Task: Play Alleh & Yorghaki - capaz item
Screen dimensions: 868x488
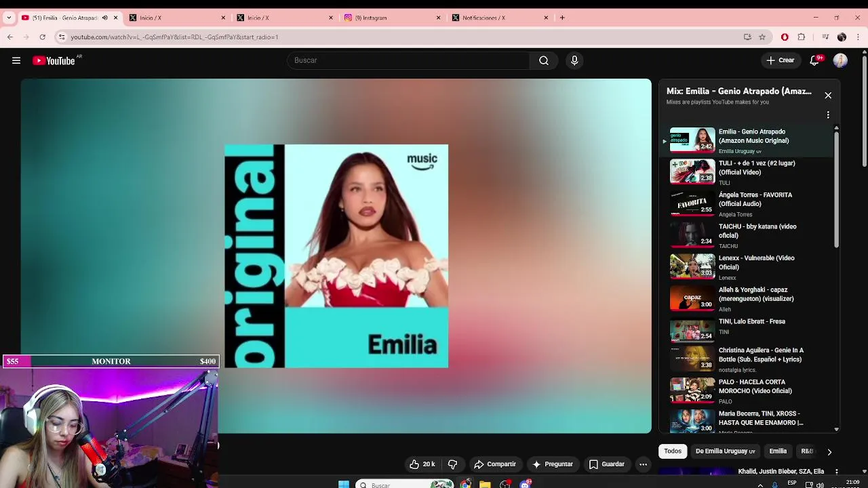Action: 747,299
